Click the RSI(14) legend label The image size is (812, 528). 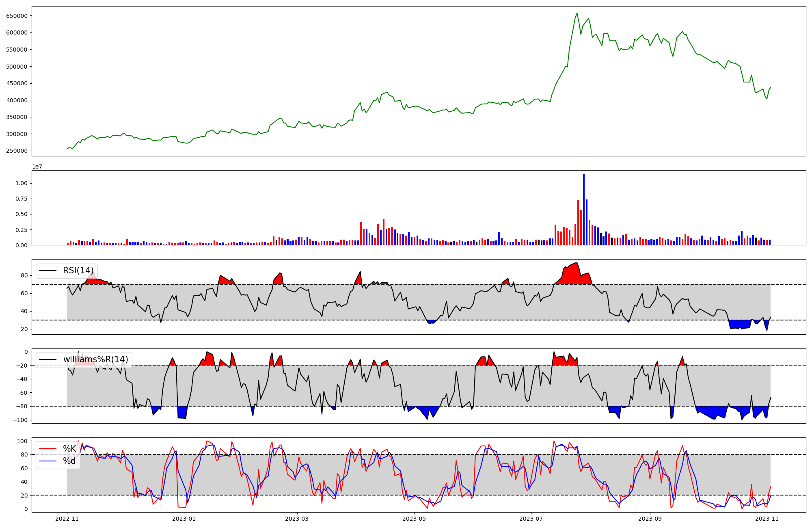tap(78, 270)
